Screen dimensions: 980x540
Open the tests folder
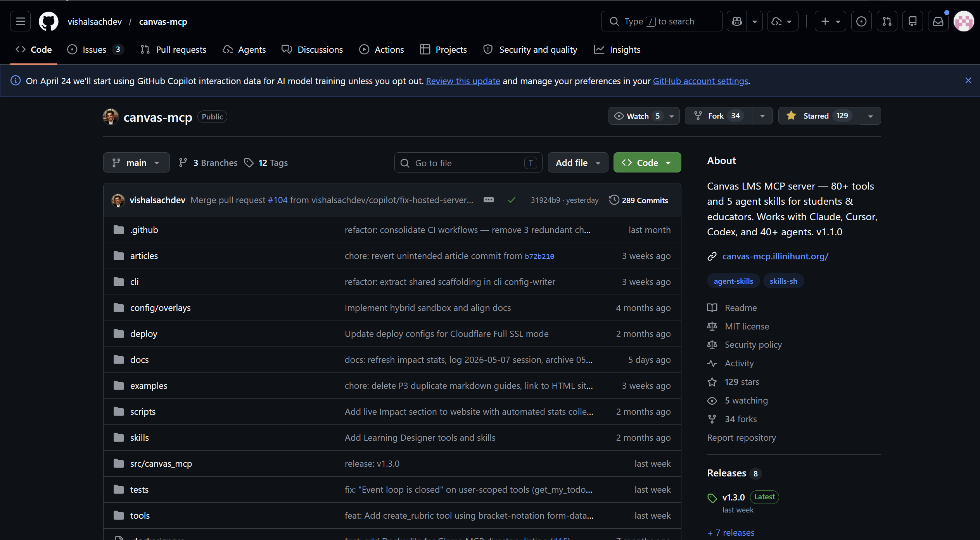click(x=139, y=490)
